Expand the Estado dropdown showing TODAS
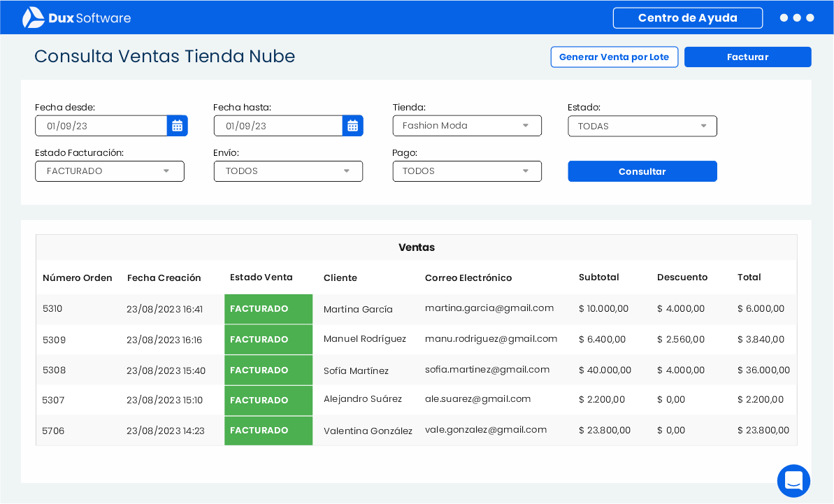 pyautogui.click(x=642, y=126)
